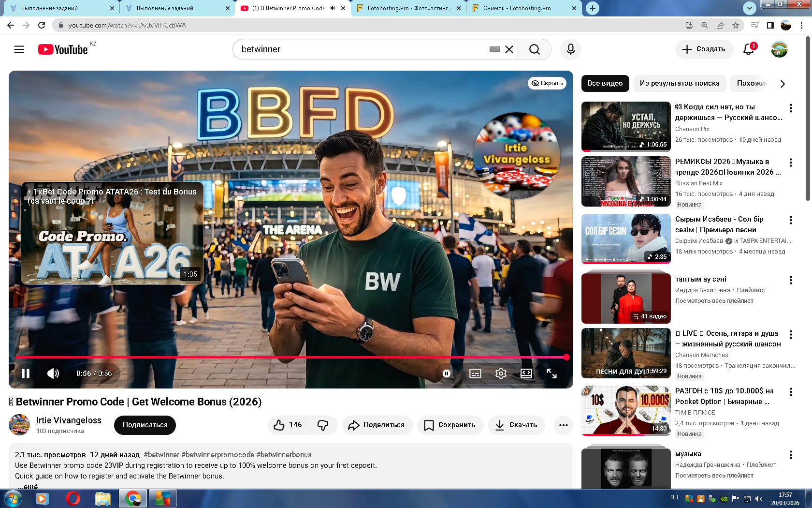Toggle autoplay switch in player
Image resolution: width=812 pixels, height=508 pixels.
447,374
